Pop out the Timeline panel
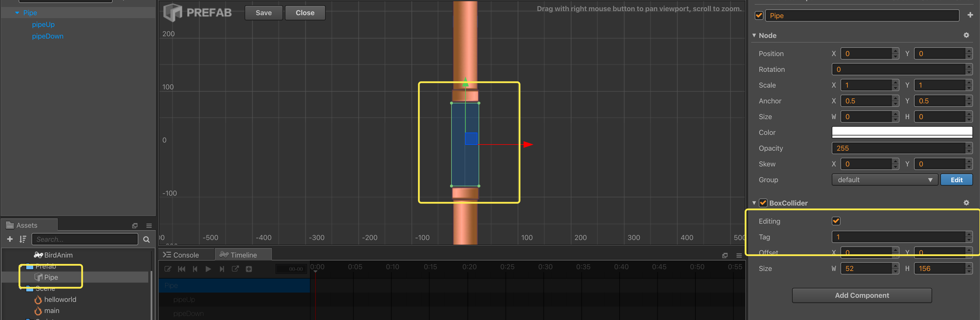This screenshot has width=980, height=320. 725,255
